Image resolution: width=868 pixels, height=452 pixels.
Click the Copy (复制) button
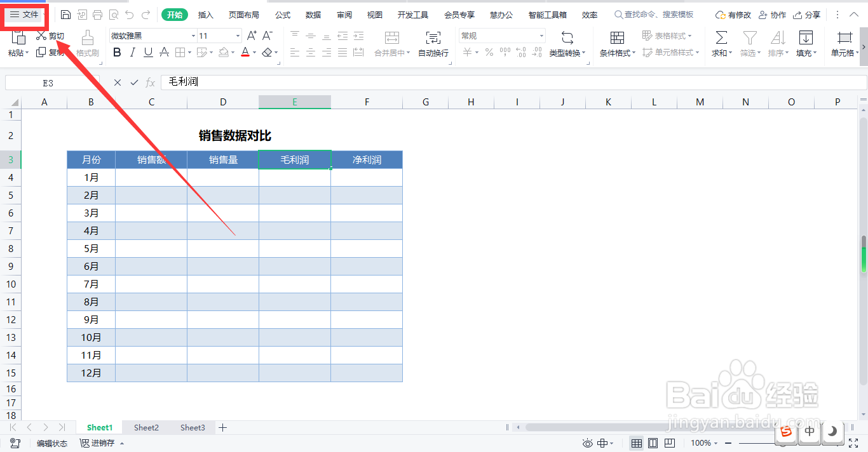50,53
